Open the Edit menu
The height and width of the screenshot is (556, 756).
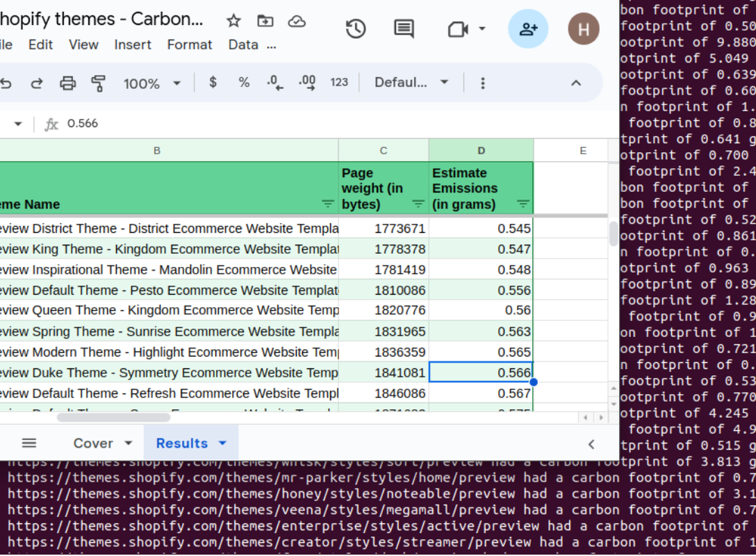pos(40,45)
